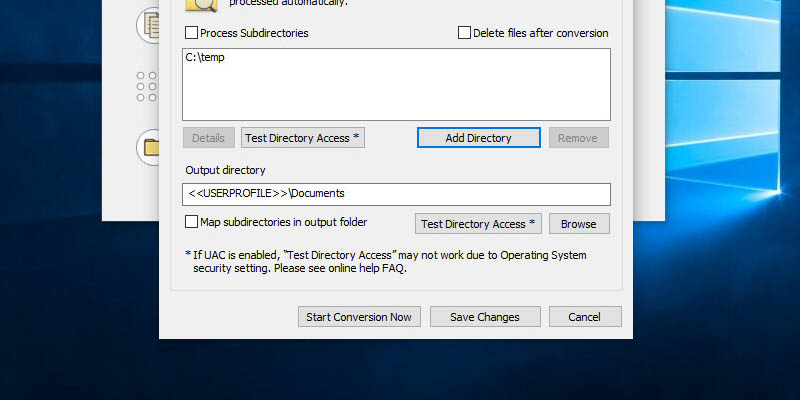The width and height of the screenshot is (800, 400).
Task: Click the Details button
Action: (x=209, y=138)
